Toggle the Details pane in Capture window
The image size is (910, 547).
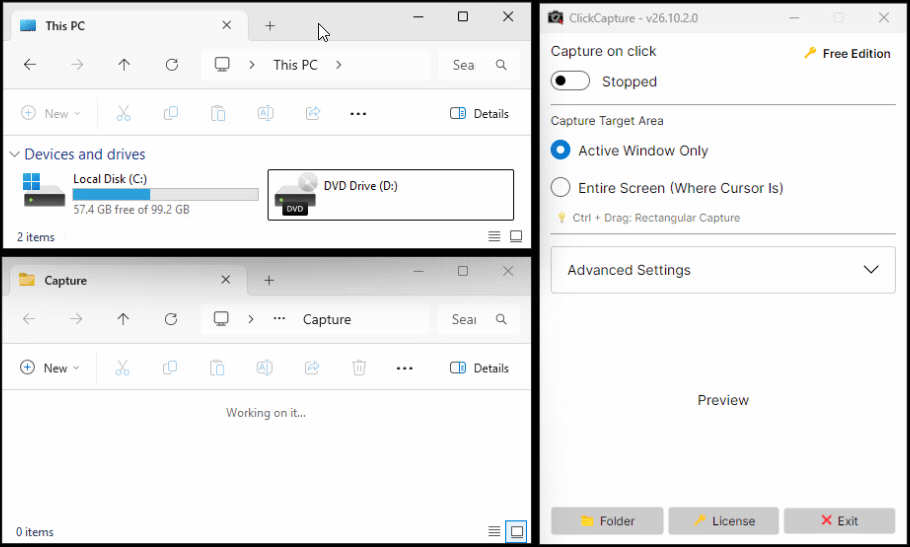click(x=479, y=368)
